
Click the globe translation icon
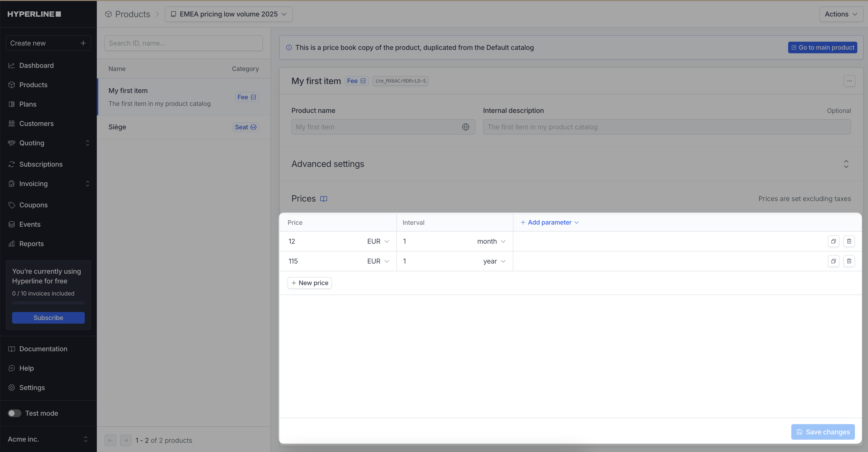(x=466, y=127)
